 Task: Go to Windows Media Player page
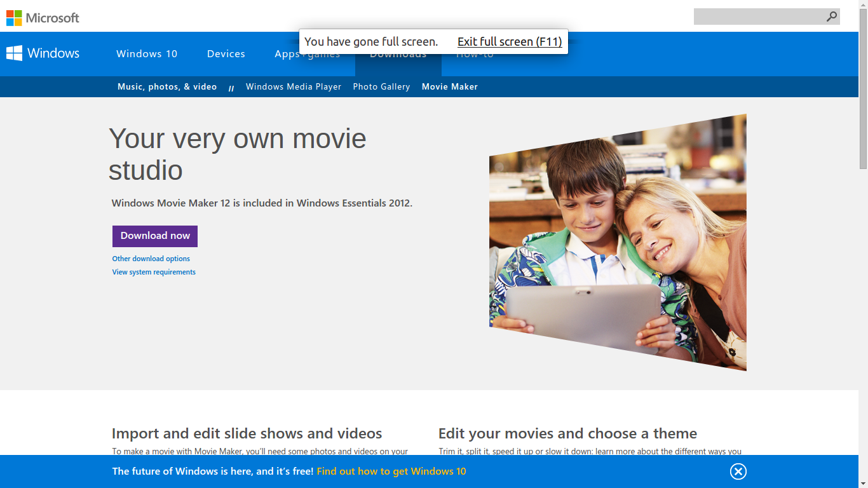click(x=294, y=86)
